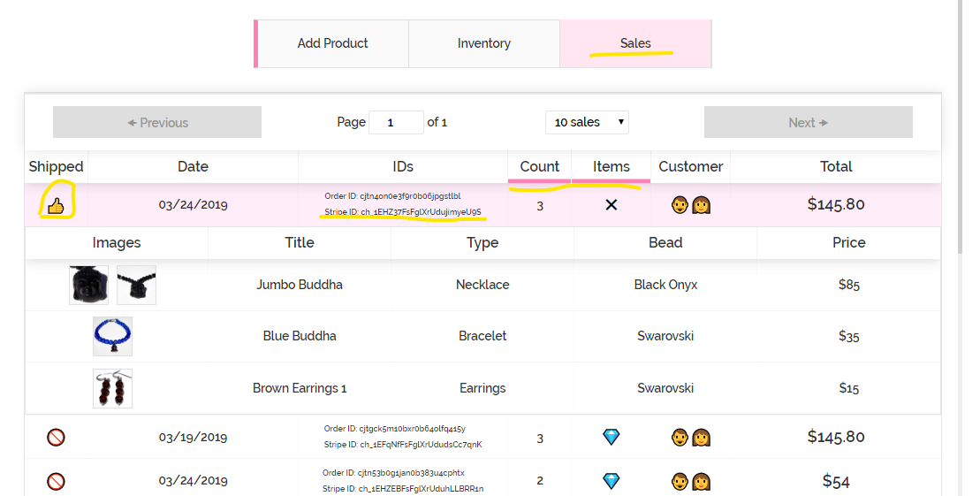Viewport: 980px width, 496px height.
Task: Focus the page number input field
Action: click(395, 122)
